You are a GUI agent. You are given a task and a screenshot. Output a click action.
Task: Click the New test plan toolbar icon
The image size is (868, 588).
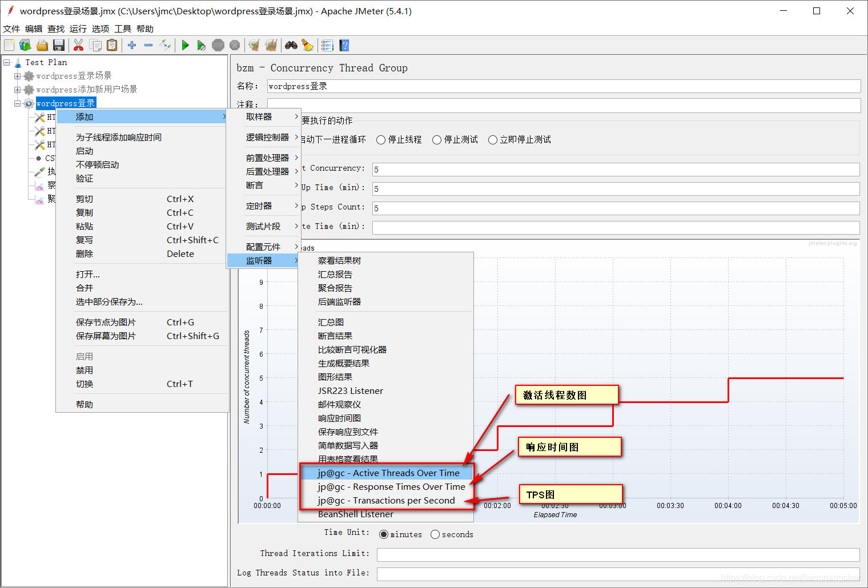(9, 45)
